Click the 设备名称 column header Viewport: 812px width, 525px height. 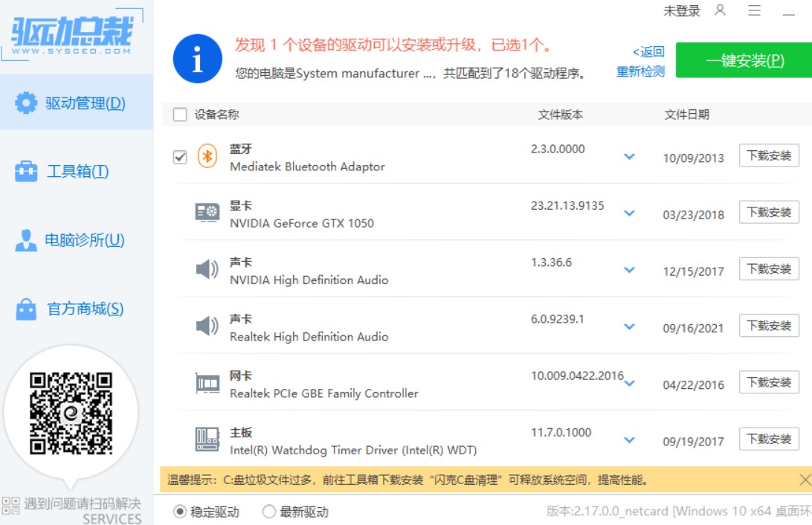(x=216, y=115)
